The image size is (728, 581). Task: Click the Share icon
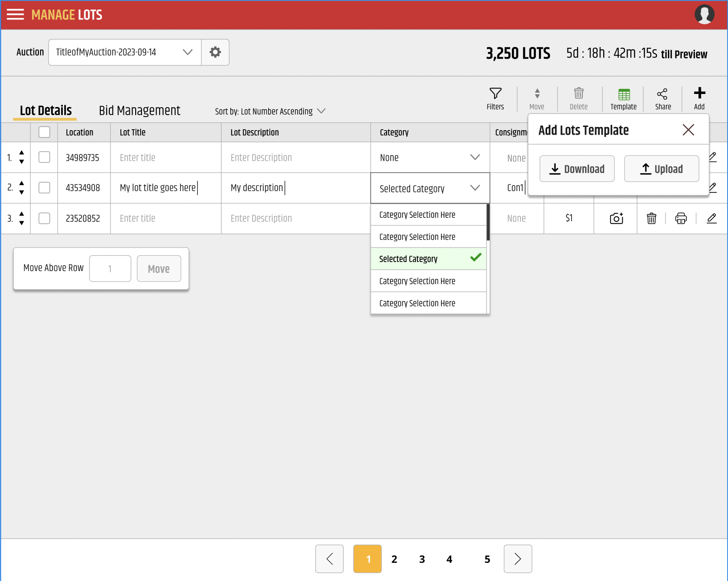(662, 98)
